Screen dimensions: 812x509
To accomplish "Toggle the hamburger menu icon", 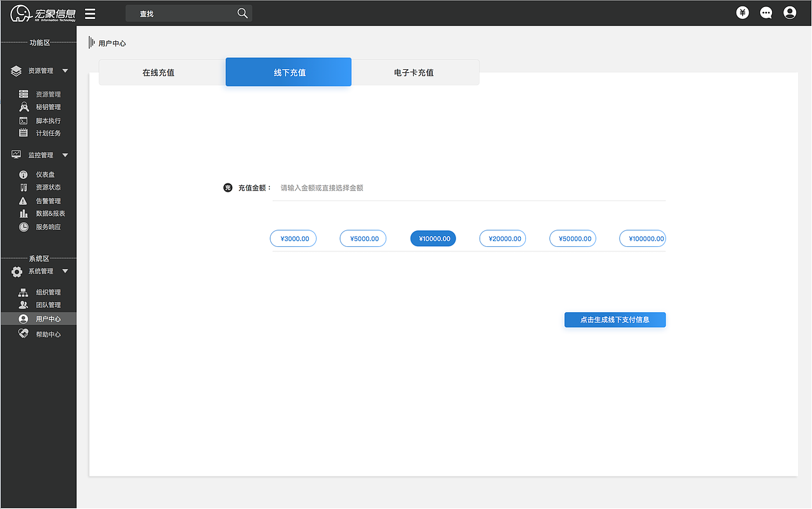I will 90,13.
